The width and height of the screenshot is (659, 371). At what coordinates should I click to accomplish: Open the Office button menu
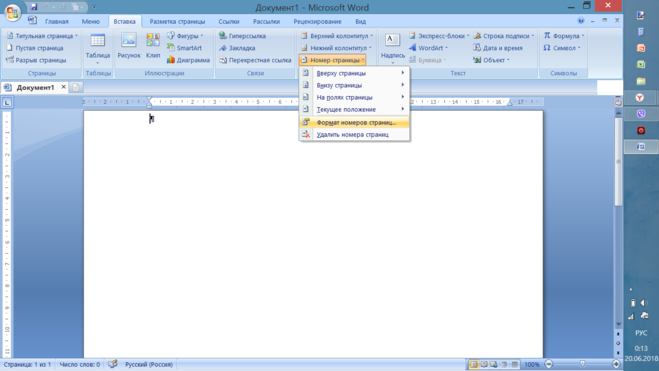(x=12, y=12)
